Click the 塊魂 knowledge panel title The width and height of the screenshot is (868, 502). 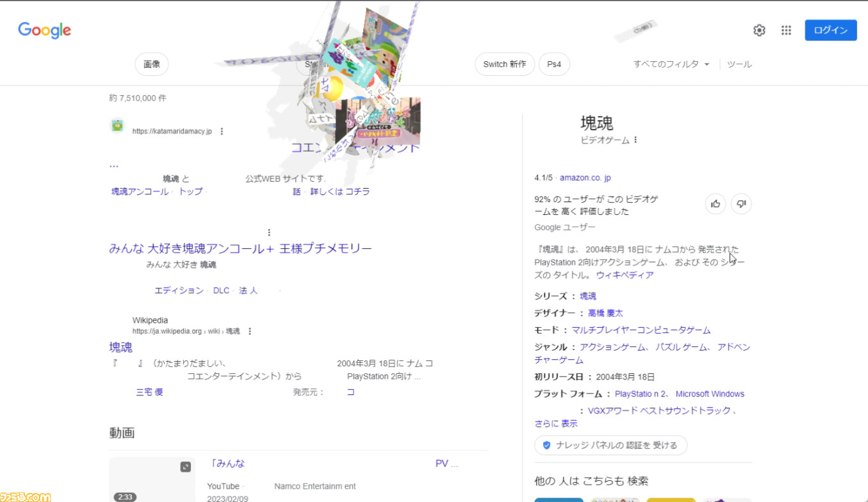pyautogui.click(x=597, y=123)
